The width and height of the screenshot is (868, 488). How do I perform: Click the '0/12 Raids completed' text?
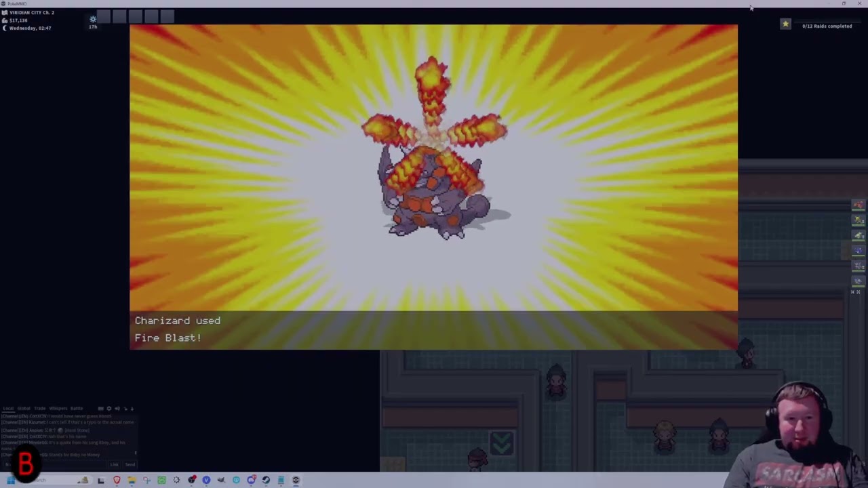[x=827, y=26]
